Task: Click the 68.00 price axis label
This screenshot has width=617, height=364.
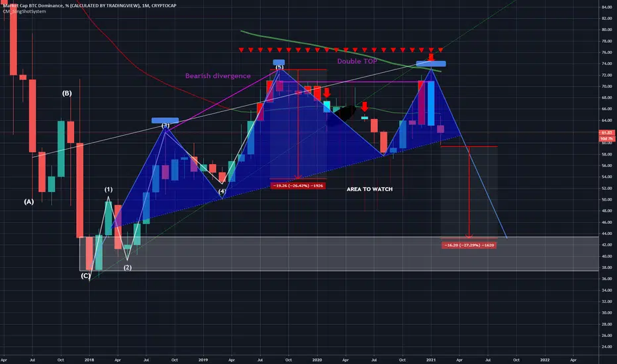Action: click(606, 97)
